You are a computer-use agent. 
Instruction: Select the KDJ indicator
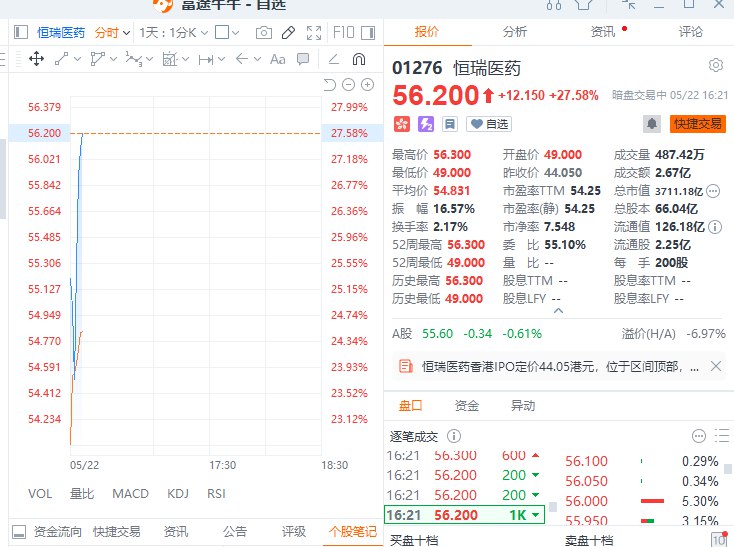pyautogui.click(x=178, y=494)
